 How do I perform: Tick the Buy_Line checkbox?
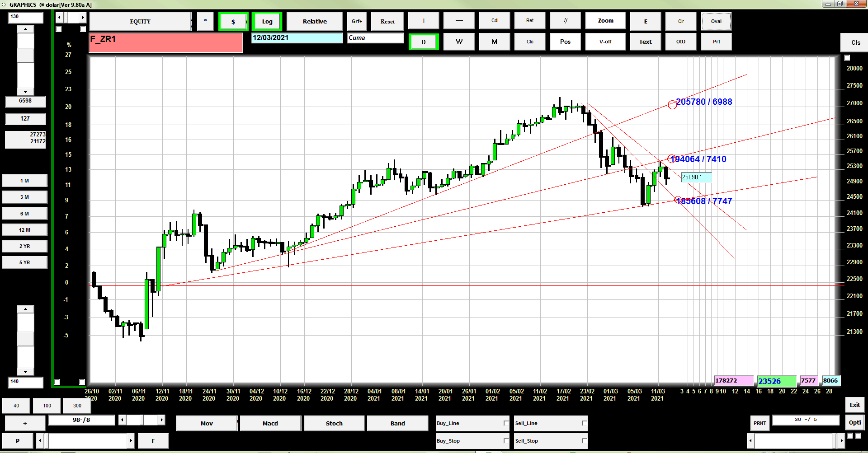(506, 423)
